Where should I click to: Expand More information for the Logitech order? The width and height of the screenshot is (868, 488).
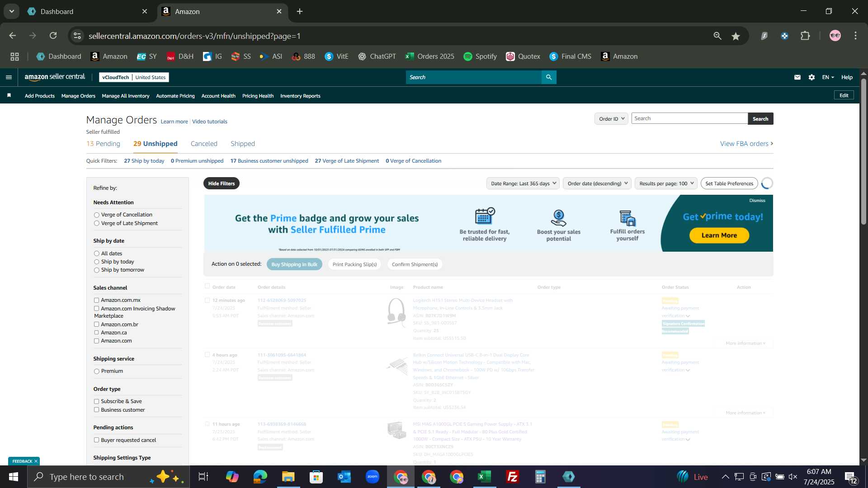pyautogui.click(x=745, y=343)
